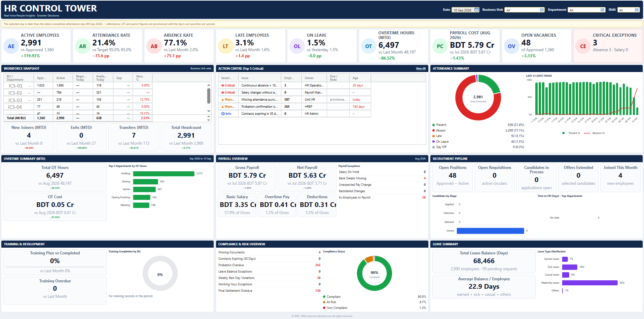Open ellipsis menu on ICS-01 row
The width and height of the screenshot is (644, 319).
coord(30,86)
